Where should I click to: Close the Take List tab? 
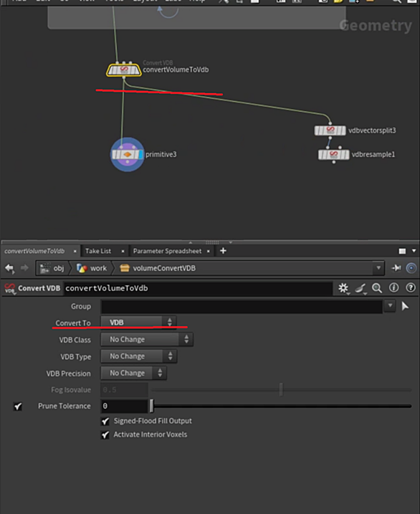(x=123, y=251)
